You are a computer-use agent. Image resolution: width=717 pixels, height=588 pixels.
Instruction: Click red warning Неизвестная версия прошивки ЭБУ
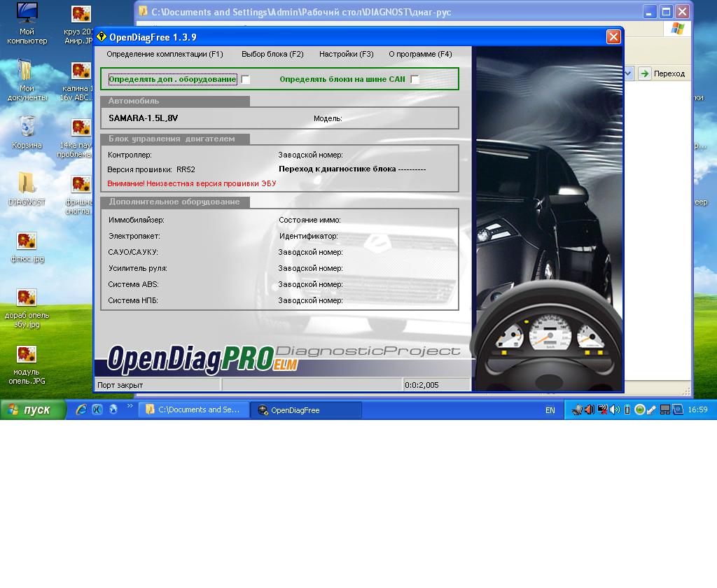pyautogui.click(x=192, y=183)
